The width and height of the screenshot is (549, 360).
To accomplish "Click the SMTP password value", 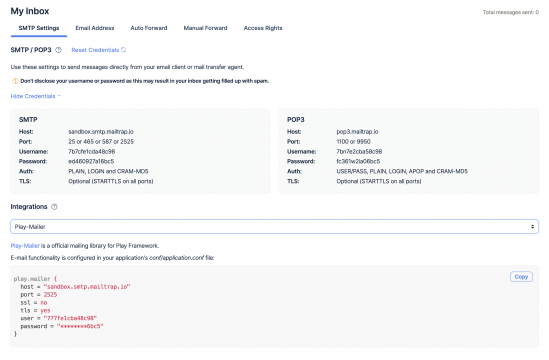I will pos(91,161).
